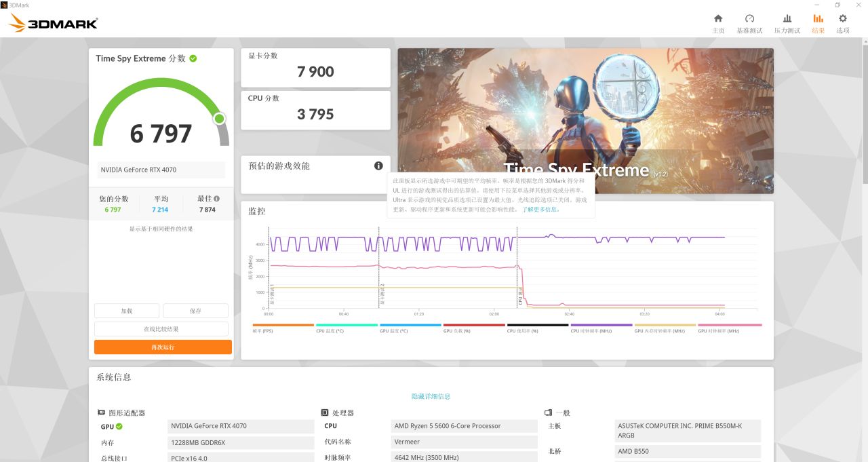Go to the 主页 home tab
868x462 pixels.
pos(718,24)
